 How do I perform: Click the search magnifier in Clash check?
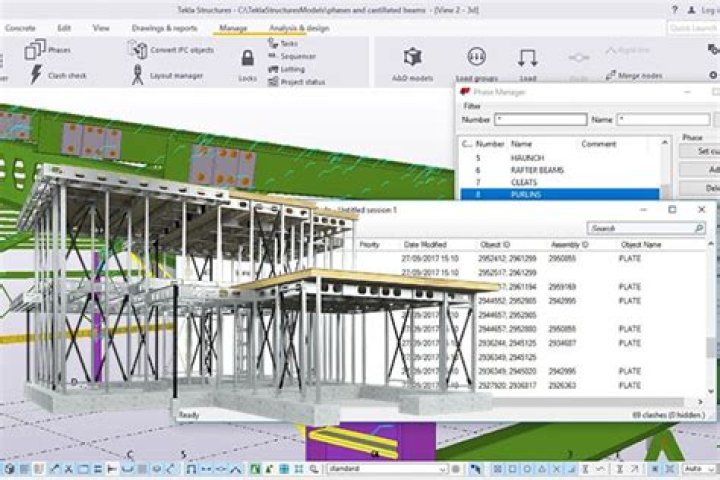coord(699,228)
